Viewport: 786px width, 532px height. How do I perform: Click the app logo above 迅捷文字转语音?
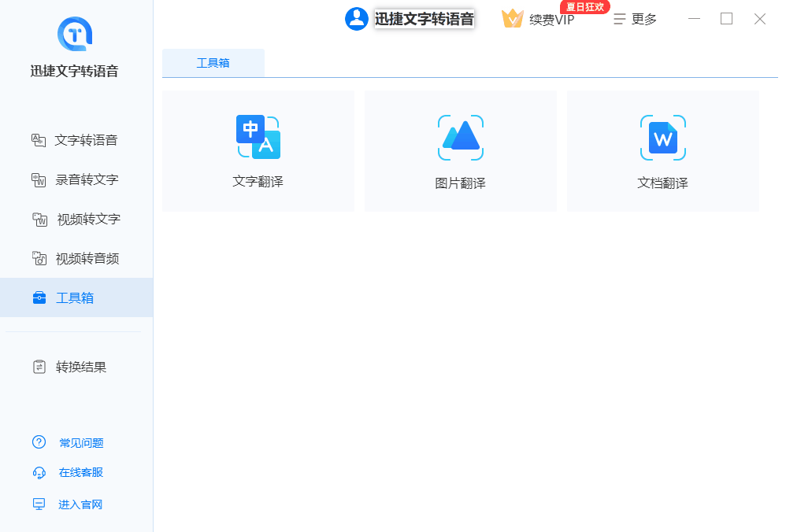click(x=75, y=34)
